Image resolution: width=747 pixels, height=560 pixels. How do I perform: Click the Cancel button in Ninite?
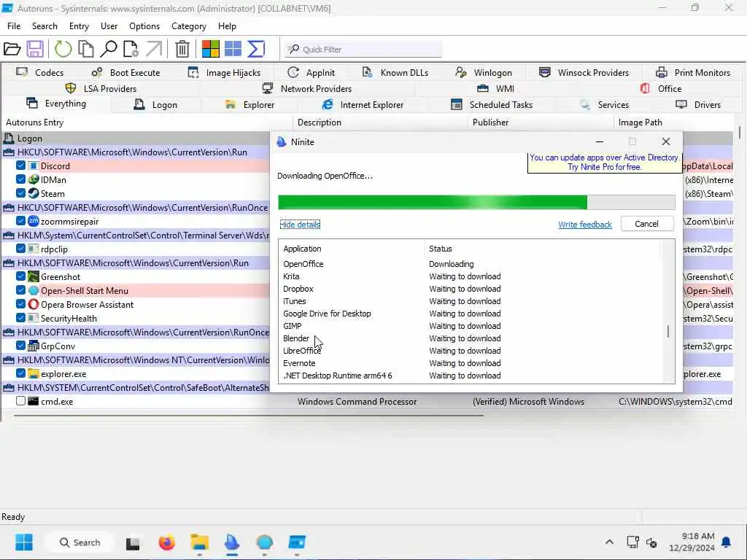[x=646, y=224]
